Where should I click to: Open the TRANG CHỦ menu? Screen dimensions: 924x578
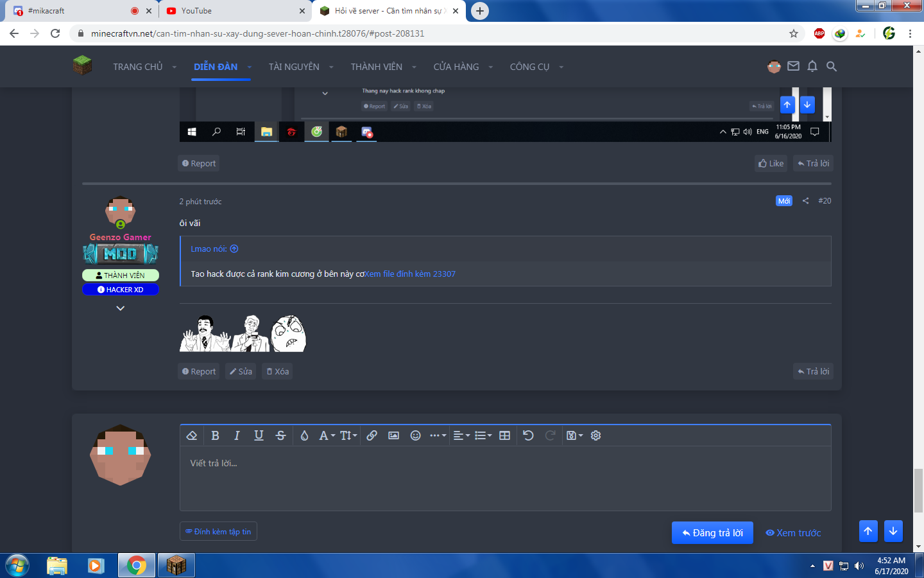pos(138,67)
